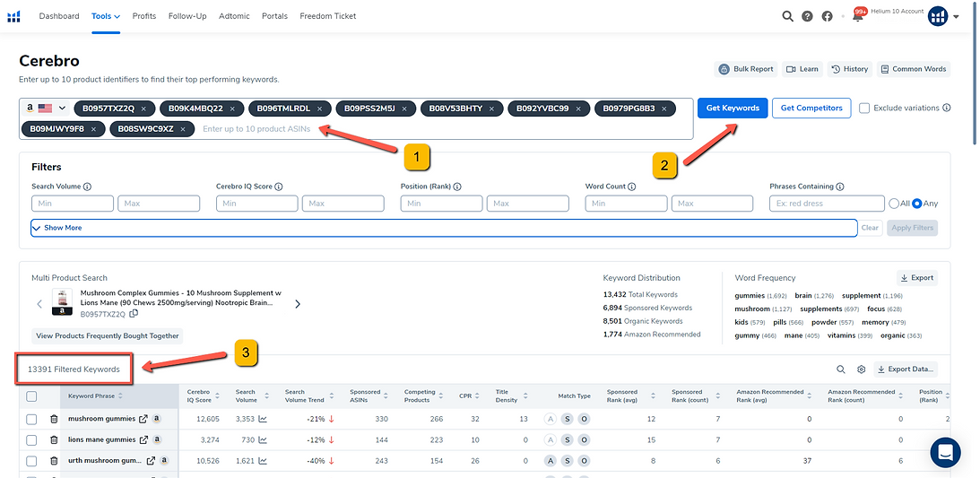Focus the Search Volume Min field
This screenshot has width=980, height=478.
pos(73,204)
